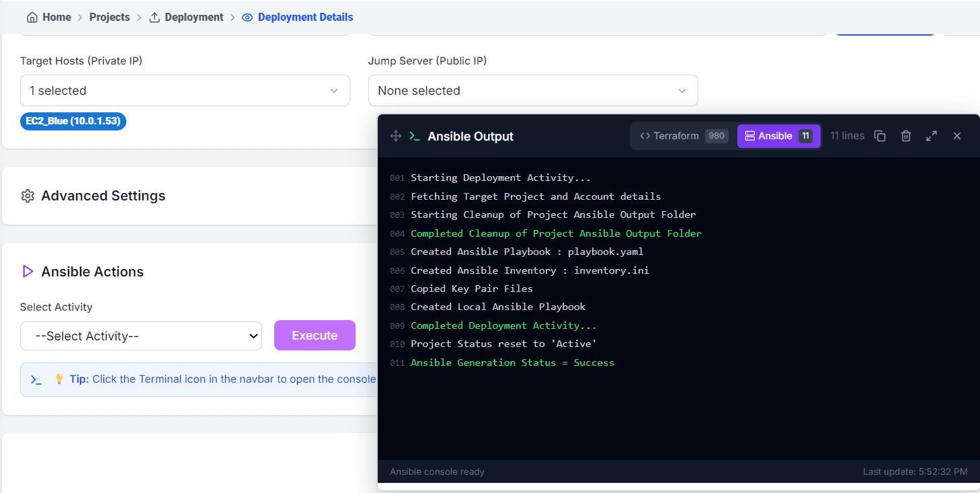Image resolution: width=980 pixels, height=493 pixels.
Task: Select the EC2_Blue (10.0.1.53) host chip
Action: point(73,121)
